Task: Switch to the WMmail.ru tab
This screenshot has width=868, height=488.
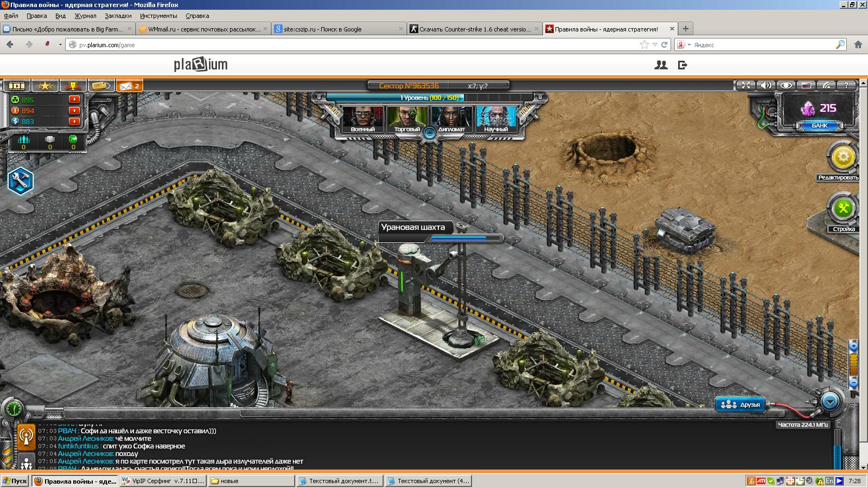Action: (203, 29)
